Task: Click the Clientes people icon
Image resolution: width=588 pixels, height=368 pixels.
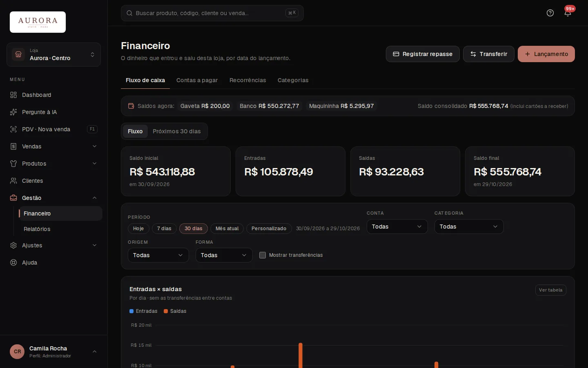Action: [x=13, y=181]
